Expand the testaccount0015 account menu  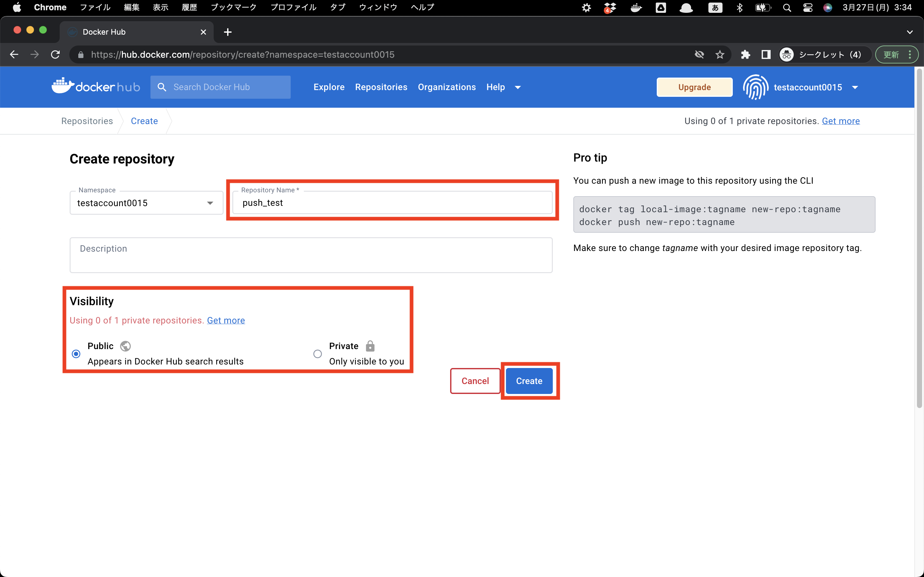(855, 88)
